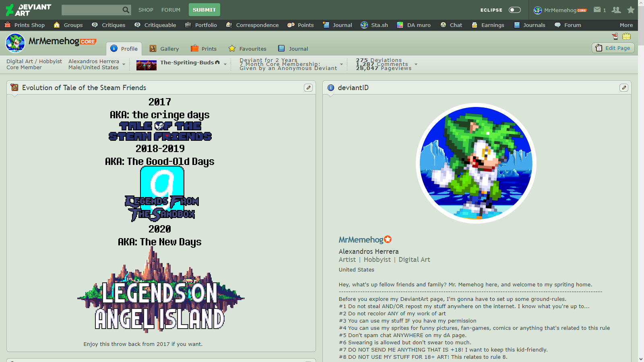Click the 'Hobbyist' text in deviantID
This screenshot has height=362, width=644.
click(x=377, y=259)
